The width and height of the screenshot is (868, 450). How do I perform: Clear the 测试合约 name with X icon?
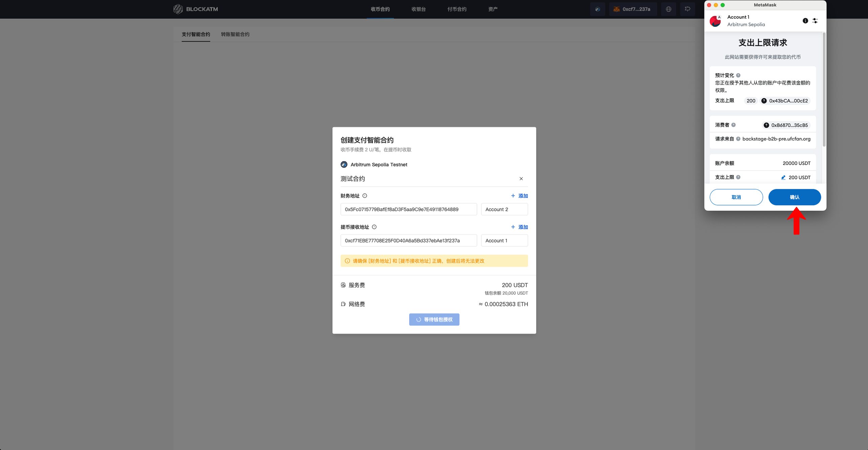(521, 179)
